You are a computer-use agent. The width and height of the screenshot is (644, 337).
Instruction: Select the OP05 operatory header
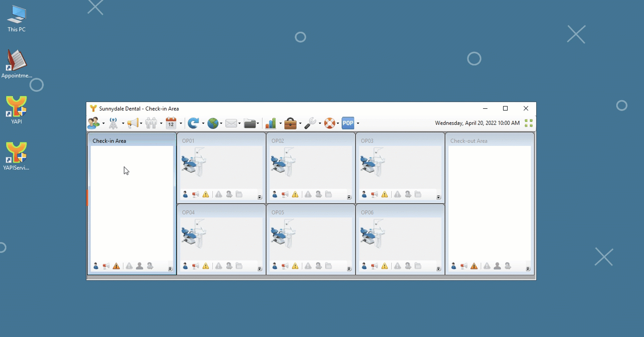tap(311, 212)
